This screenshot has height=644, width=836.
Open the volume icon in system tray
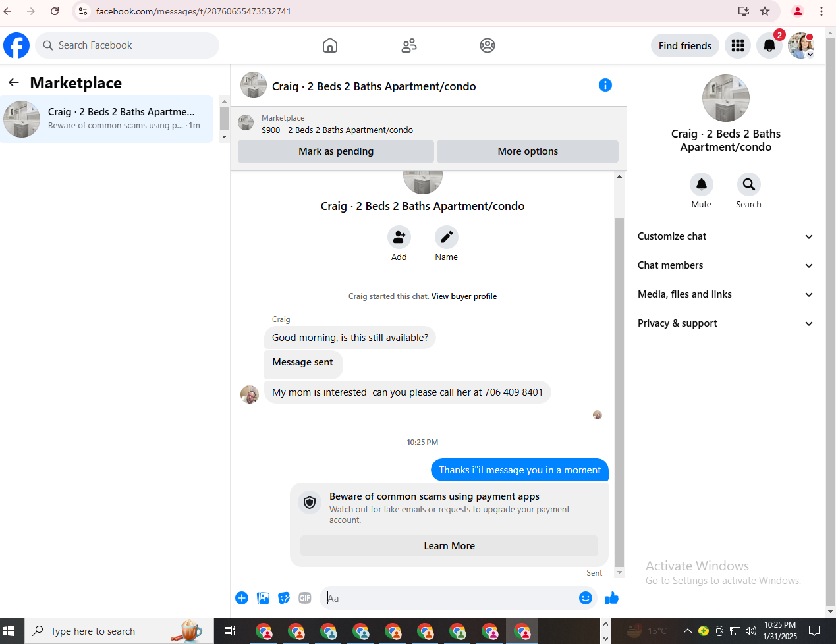click(750, 631)
